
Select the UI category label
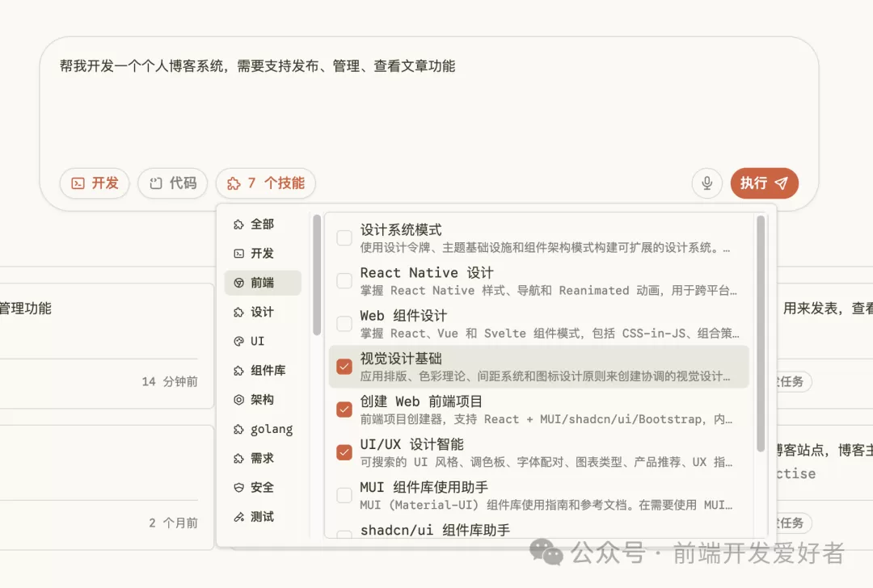pos(257,341)
